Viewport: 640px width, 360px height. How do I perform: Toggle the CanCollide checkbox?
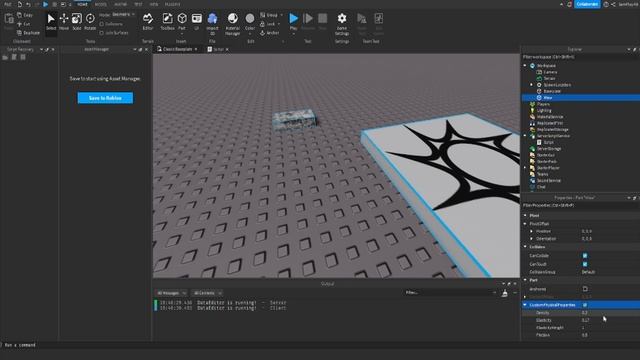pyautogui.click(x=585, y=256)
